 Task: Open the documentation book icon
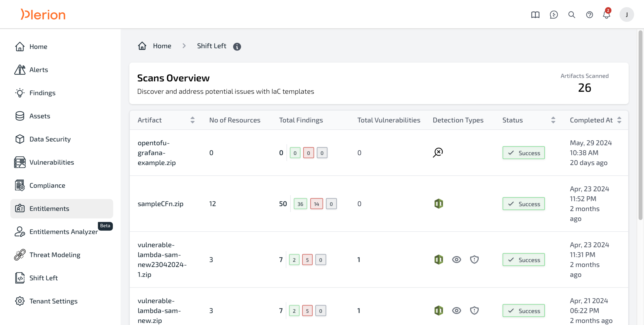click(535, 15)
